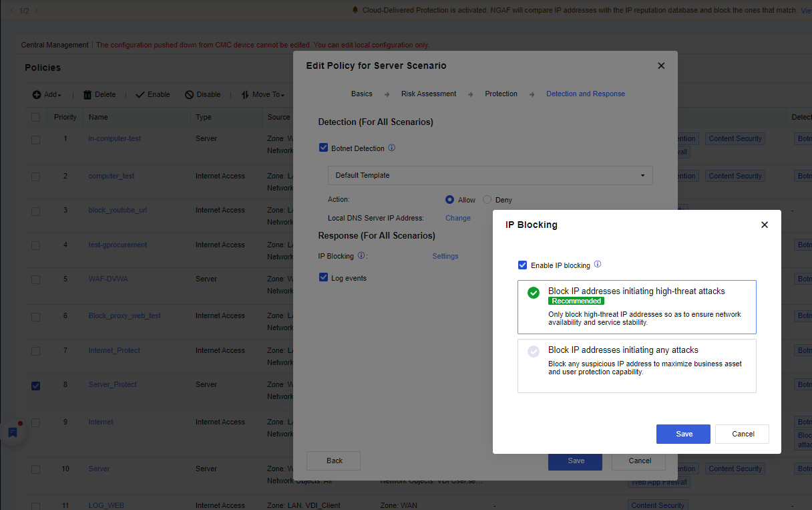
Task: Open the IP Blocking Settings link
Action: coord(445,256)
